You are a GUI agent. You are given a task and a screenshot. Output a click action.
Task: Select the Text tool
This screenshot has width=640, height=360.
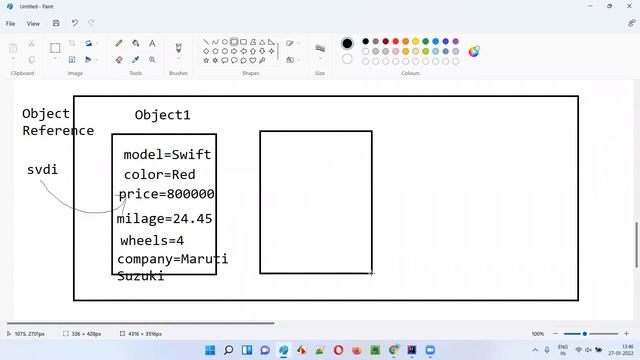(152, 43)
